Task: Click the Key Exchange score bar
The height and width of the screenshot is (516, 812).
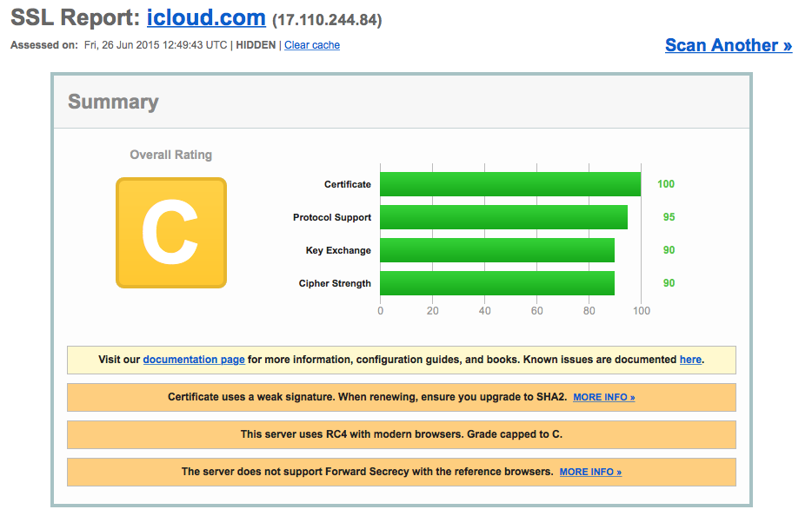Action: 497,250
